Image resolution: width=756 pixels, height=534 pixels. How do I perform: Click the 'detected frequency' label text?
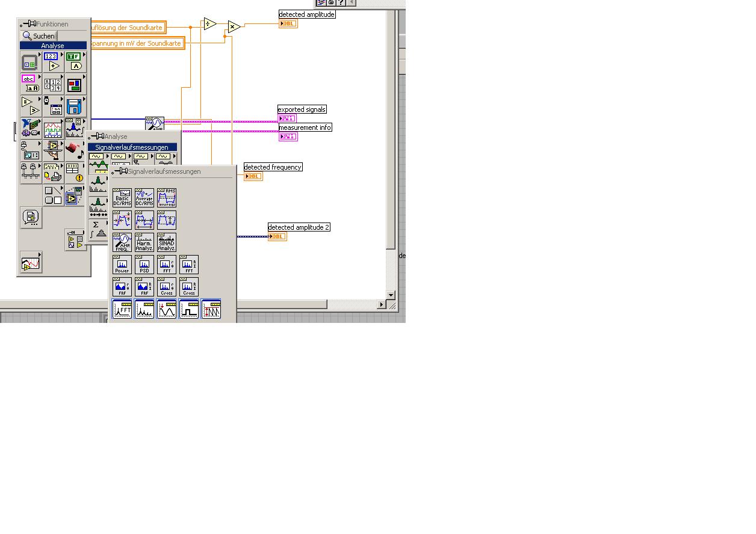(x=273, y=167)
